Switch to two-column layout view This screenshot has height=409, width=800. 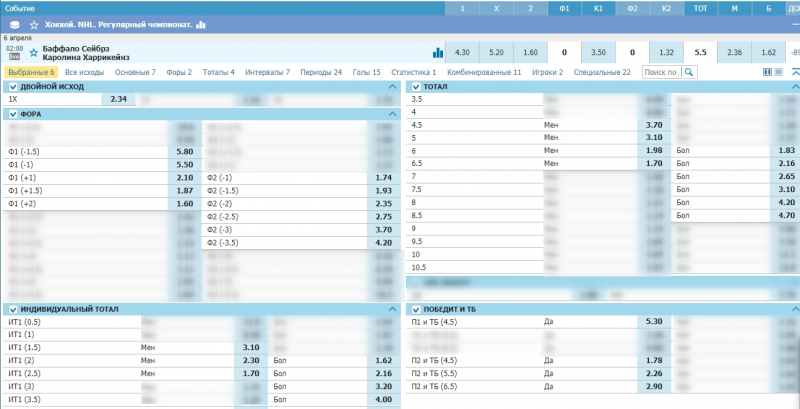pyautogui.click(x=768, y=73)
